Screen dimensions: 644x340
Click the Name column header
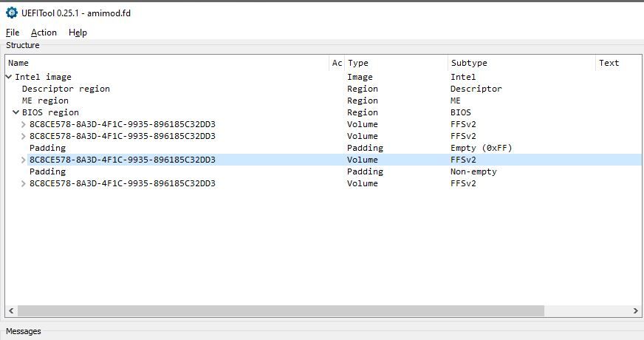click(x=168, y=63)
